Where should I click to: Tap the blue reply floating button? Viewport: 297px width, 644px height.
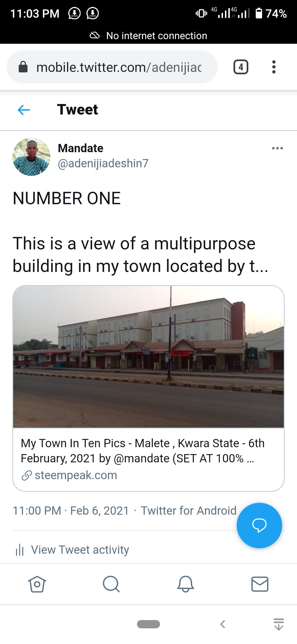[x=259, y=525]
